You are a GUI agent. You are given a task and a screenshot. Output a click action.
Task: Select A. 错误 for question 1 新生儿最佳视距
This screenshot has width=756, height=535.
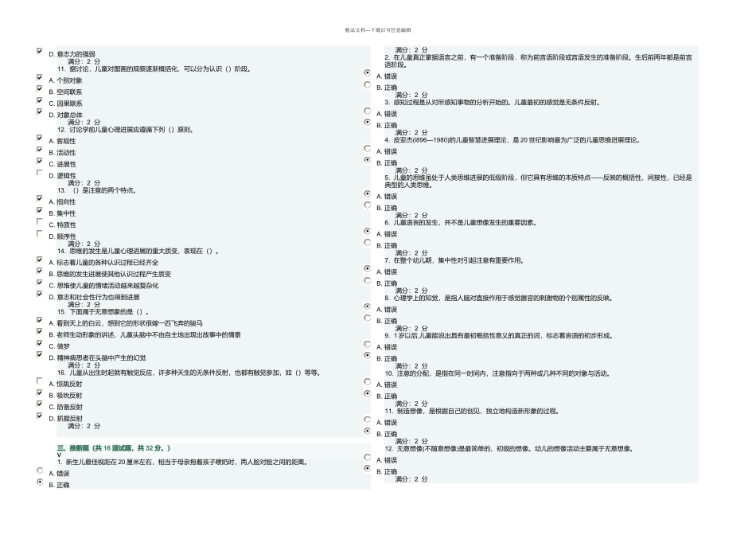[x=40, y=471]
